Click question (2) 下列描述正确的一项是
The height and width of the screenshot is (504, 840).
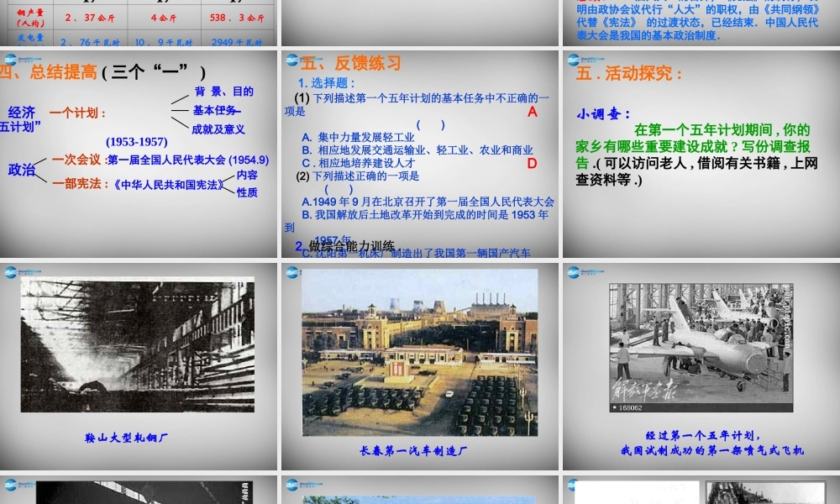point(357,176)
